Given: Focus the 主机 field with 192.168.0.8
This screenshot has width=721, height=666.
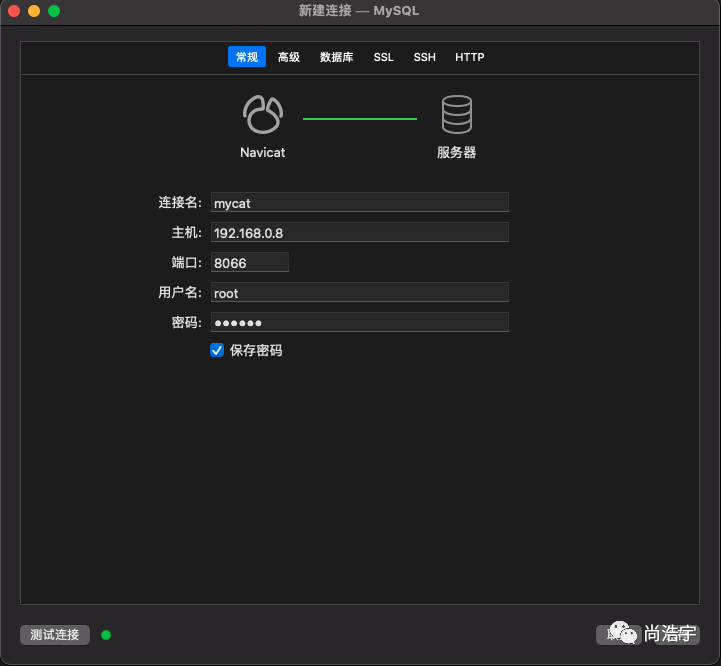Looking at the screenshot, I should pyautogui.click(x=360, y=232).
